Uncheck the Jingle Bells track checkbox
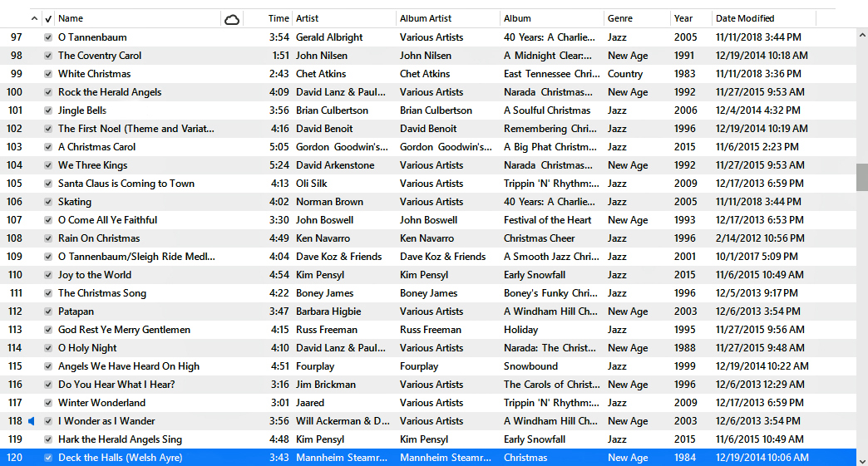 48,110
